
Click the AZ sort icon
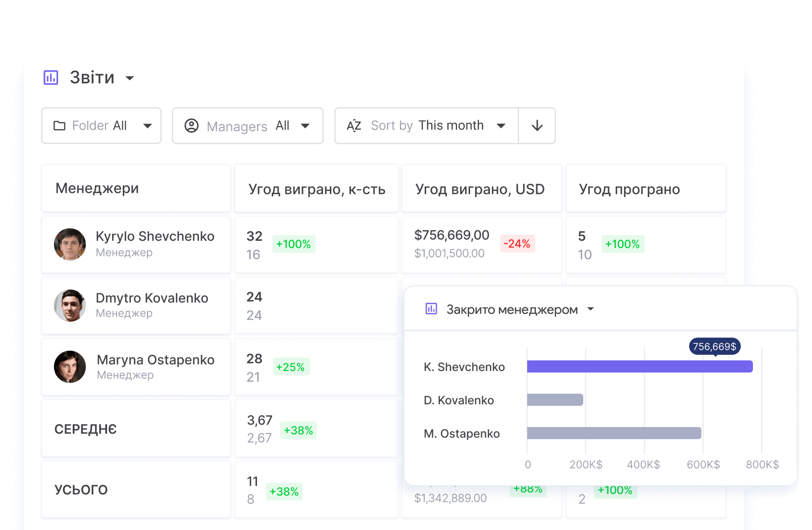click(354, 126)
